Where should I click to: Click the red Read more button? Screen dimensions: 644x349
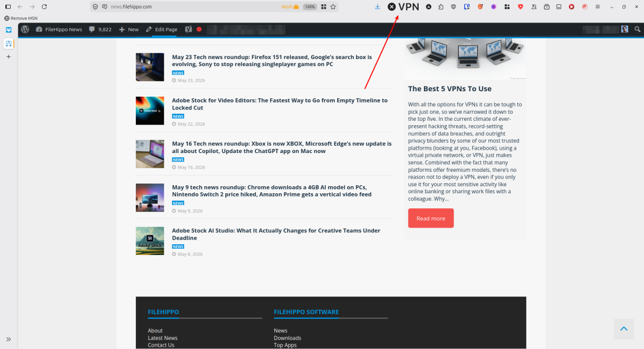tap(431, 218)
